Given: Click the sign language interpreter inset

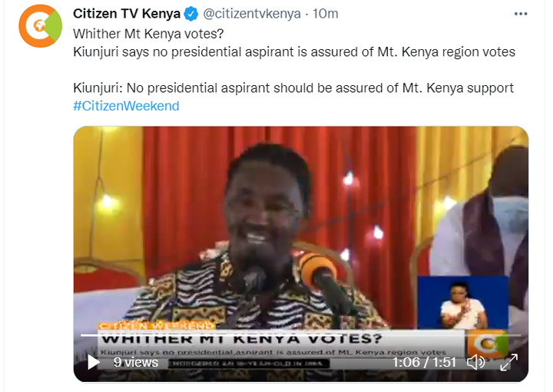Looking at the screenshot, I should [462, 302].
